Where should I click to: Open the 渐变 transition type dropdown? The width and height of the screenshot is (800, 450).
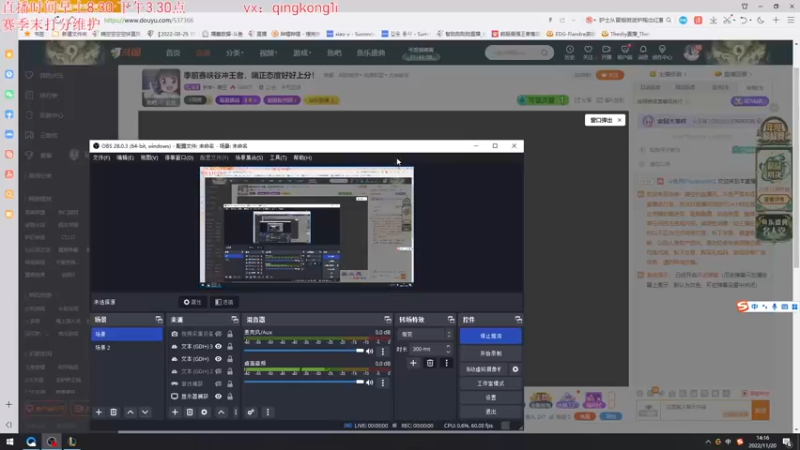(426, 335)
